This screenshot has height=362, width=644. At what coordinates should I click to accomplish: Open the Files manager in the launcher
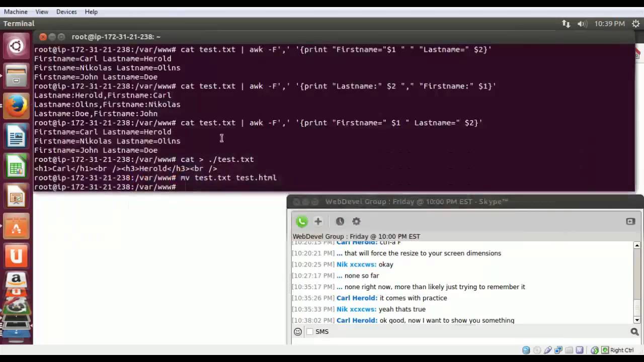click(16, 76)
